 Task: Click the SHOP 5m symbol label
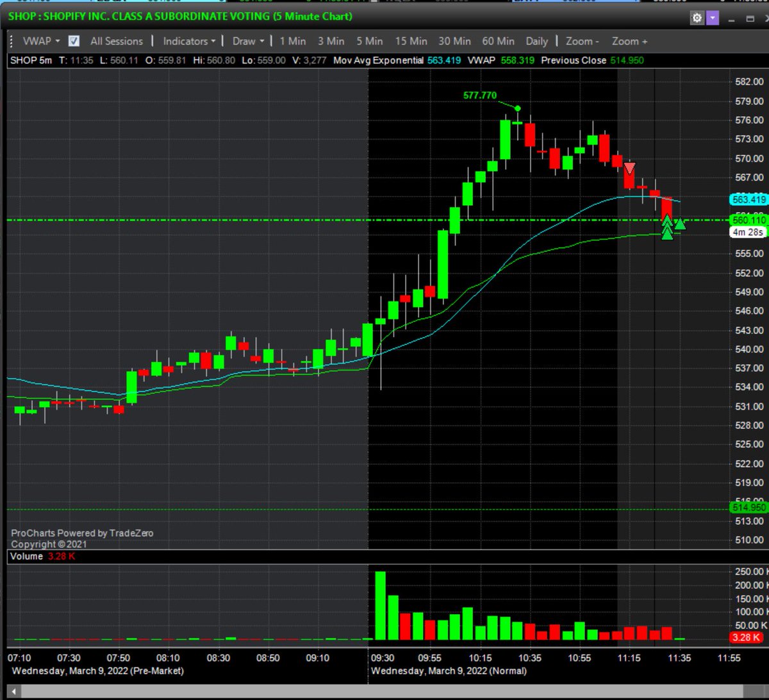pos(31,60)
